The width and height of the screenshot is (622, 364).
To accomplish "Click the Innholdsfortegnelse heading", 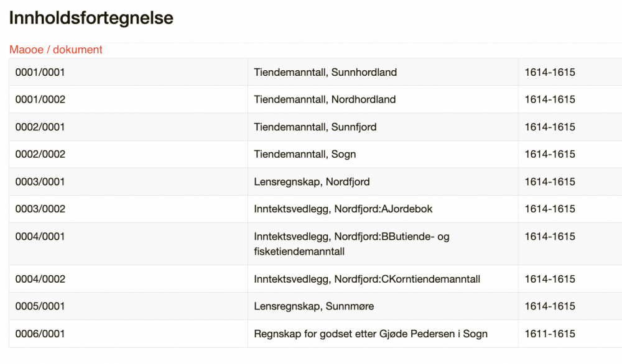I will tap(91, 18).
